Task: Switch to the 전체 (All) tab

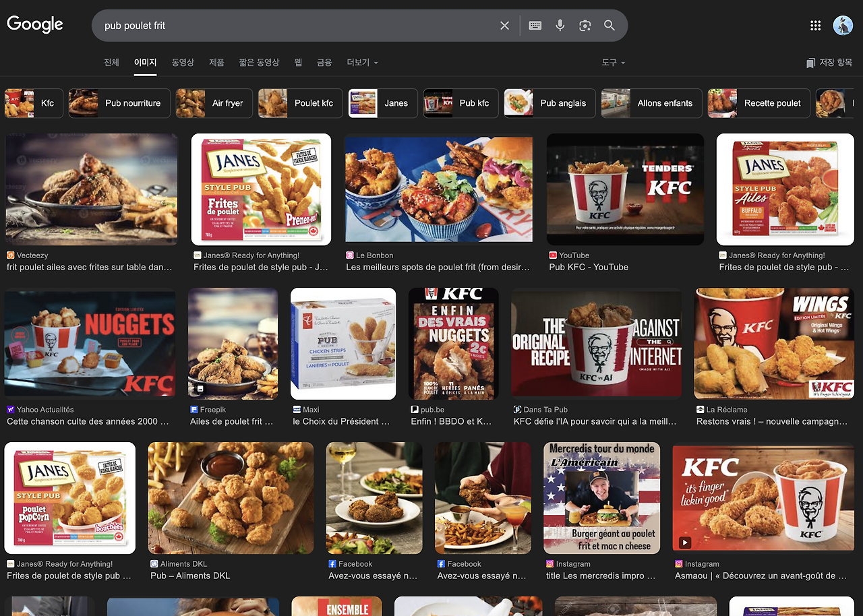Action: point(111,63)
